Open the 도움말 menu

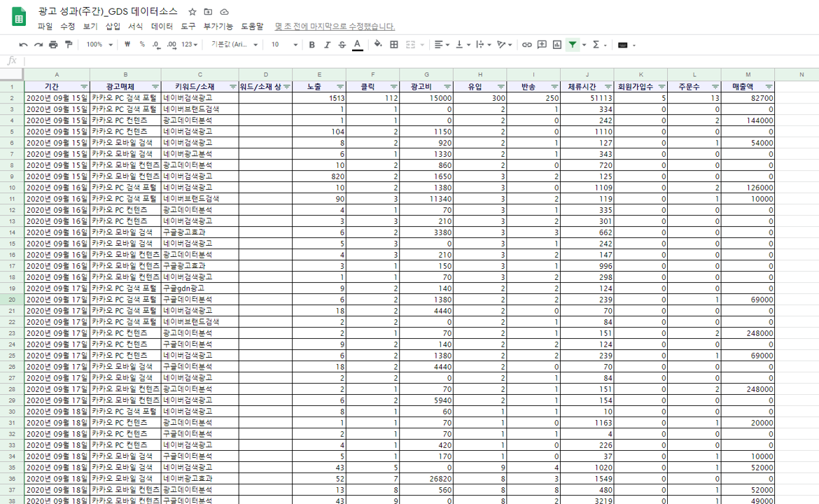252,26
